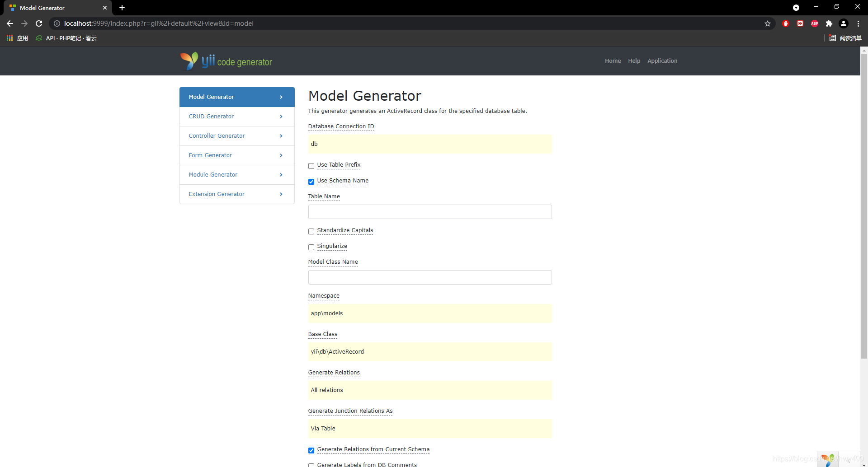Click the Base Class input field
868x467 pixels.
click(430, 352)
